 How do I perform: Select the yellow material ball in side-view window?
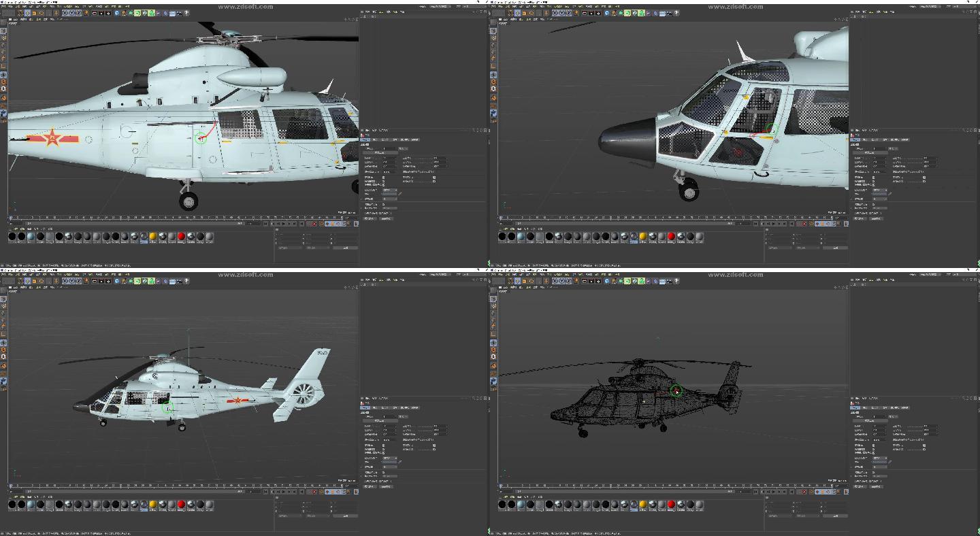[x=153, y=236]
